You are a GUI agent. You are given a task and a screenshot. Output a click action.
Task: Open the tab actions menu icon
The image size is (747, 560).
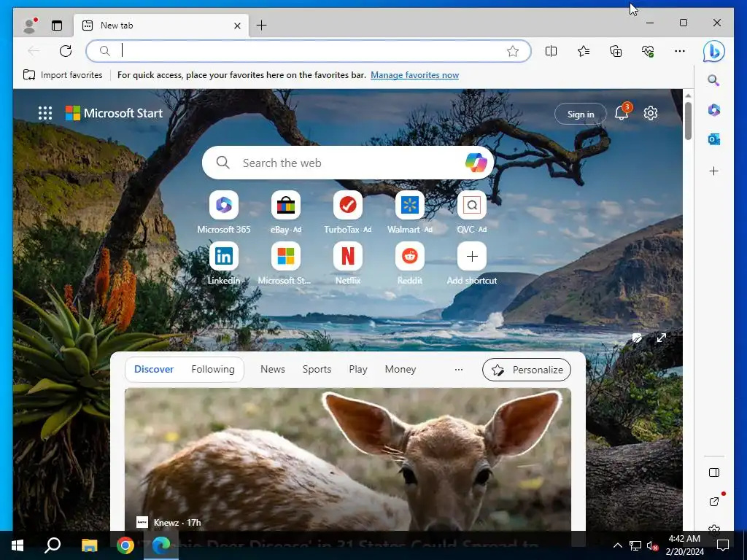[x=57, y=26]
